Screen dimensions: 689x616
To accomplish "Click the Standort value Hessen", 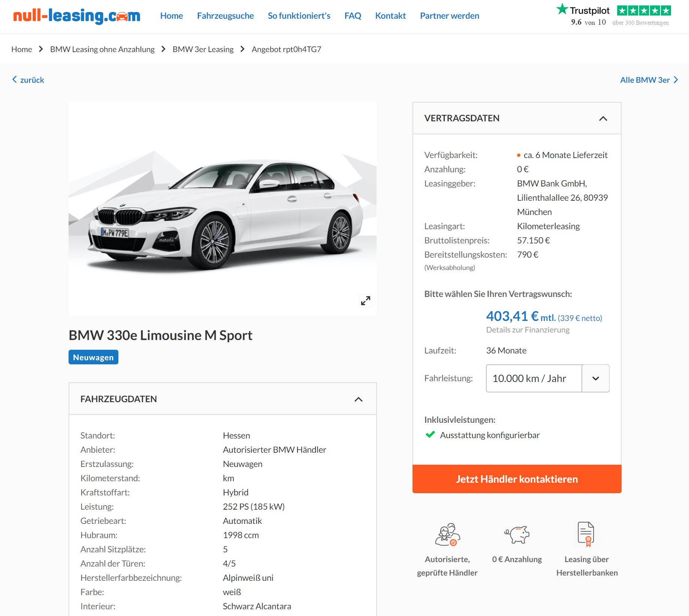I will [236, 436].
